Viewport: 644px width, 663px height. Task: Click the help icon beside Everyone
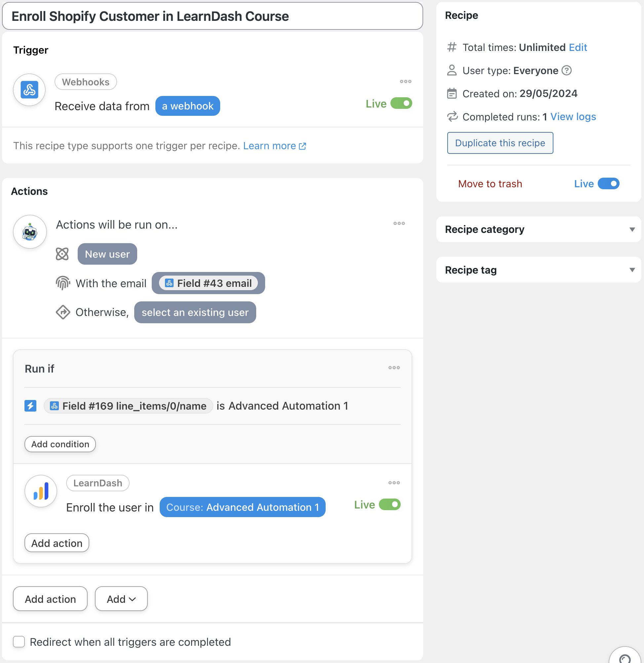click(x=566, y=70)
